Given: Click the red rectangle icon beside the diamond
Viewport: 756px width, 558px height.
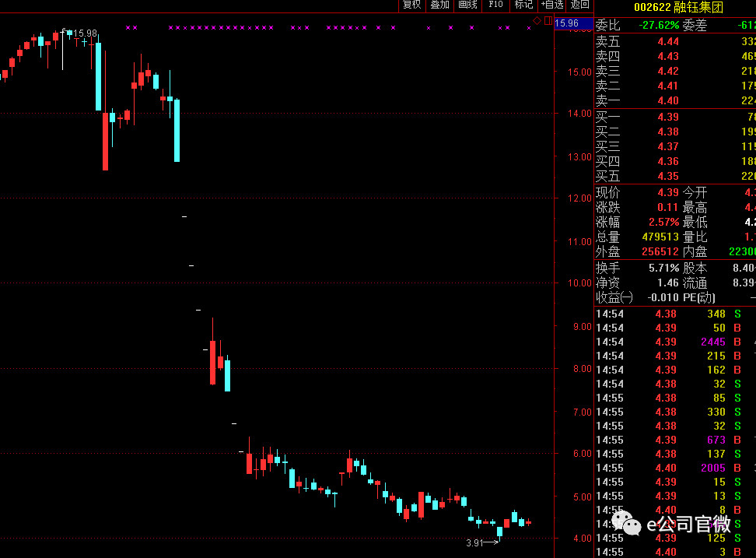Looking at the screenshot, I should pos(548,19).
